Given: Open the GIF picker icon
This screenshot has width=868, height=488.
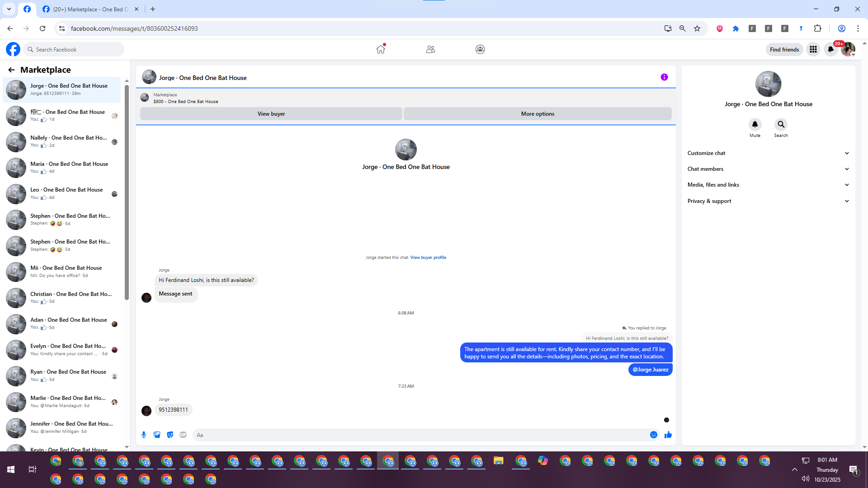Looking at the screenshot, I should coord(183,435).
